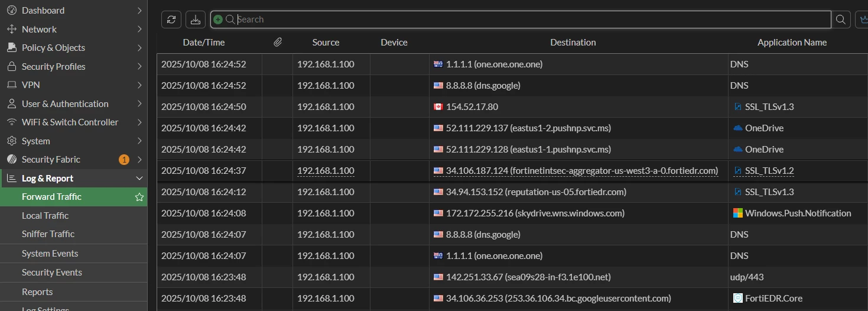Click the OneDrive cloud icon for 52.111.229.128

737,150
